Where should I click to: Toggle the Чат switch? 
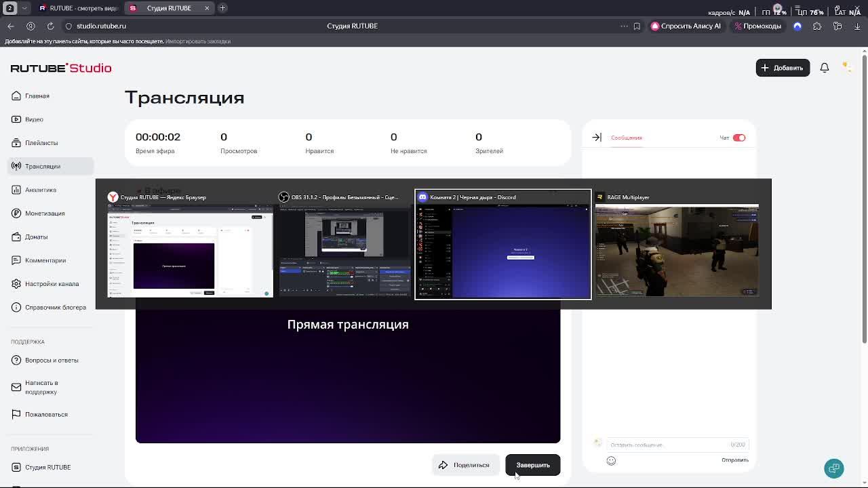coord(739,138)
